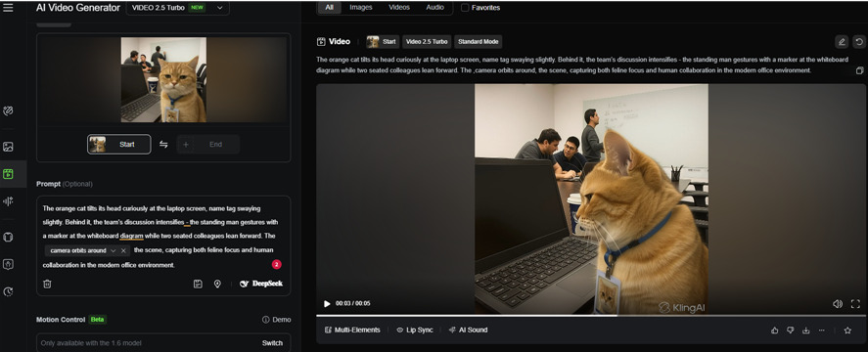Clear prompt with the trash icon
Viewport: 868px width, 352px height.
coord(48,284)
